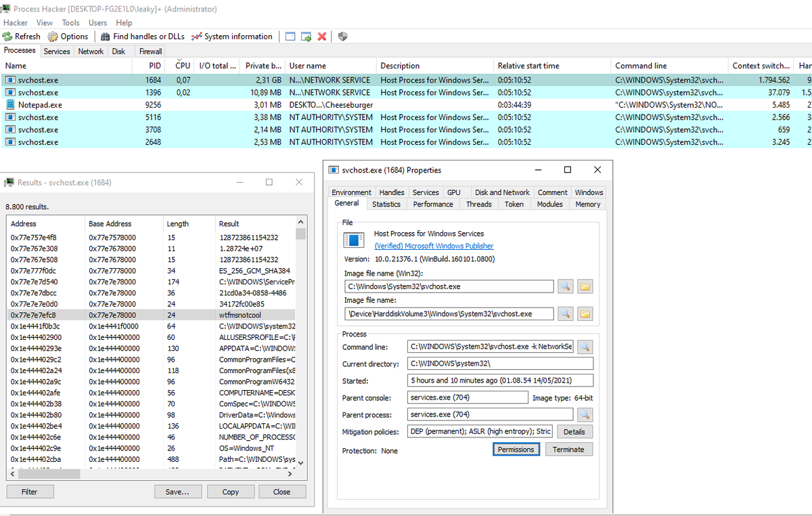Open the Token tab in Properties
The width and height of the screenshot is (812, 516).
[x=514, y=204]
